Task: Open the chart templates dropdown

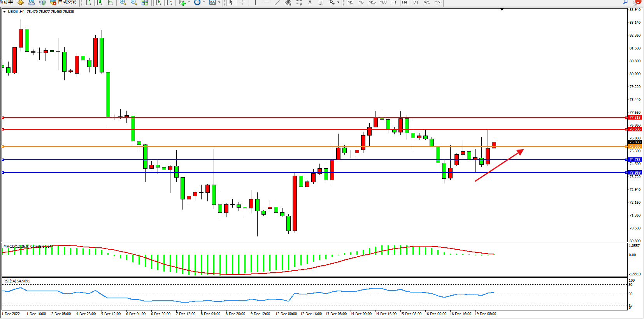Action: (x=219, y=2)
